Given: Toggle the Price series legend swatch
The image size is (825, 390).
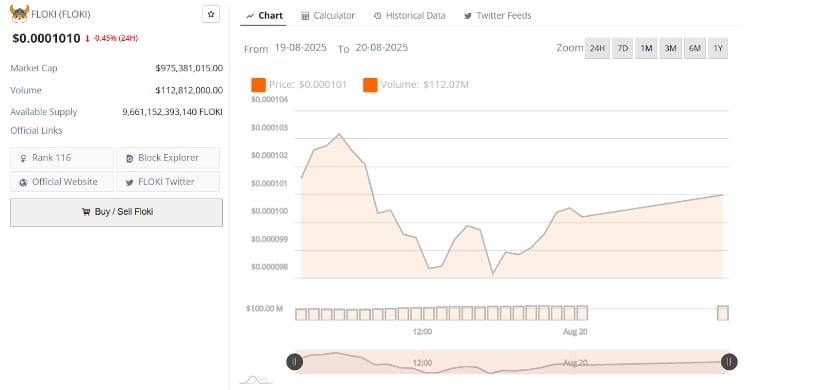Looking at the screenshot, I should [258, 85].
